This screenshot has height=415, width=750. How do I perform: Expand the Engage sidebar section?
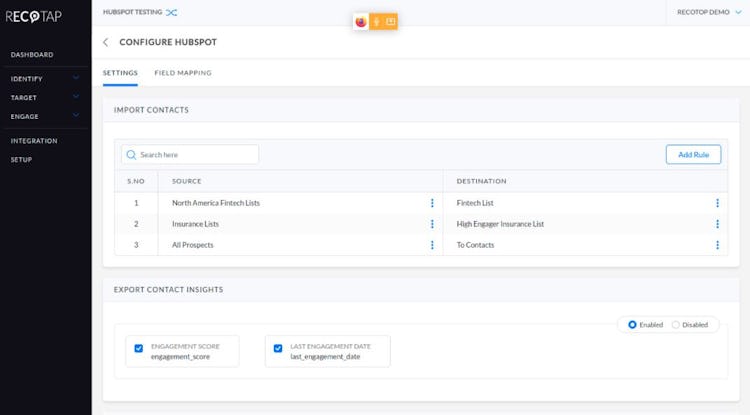click(76, 115)
